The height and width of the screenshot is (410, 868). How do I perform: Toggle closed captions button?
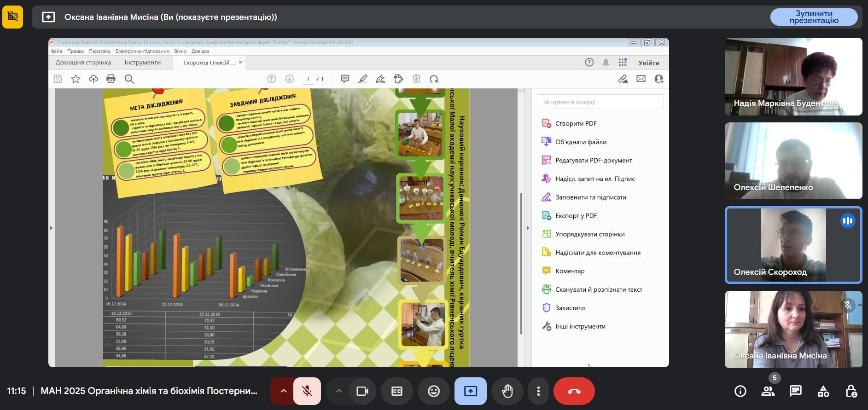tap(397, 391)
